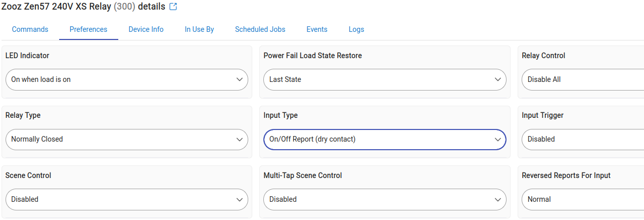Expand the 'Last State' power restore dropdown

385,79
